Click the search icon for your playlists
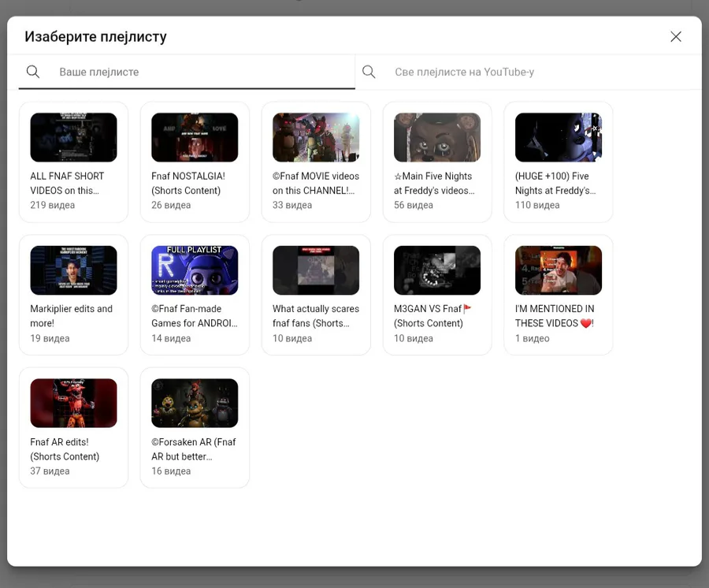Image resolution: width=709 pixels, height=588 pixels. click(33, 72)
